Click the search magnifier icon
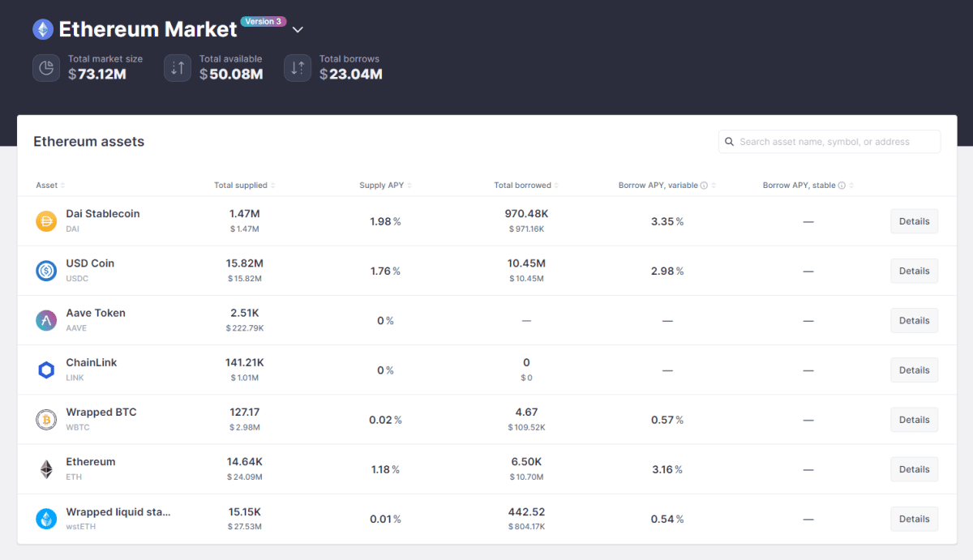This screenshot has height=560, width=973. 730,142
